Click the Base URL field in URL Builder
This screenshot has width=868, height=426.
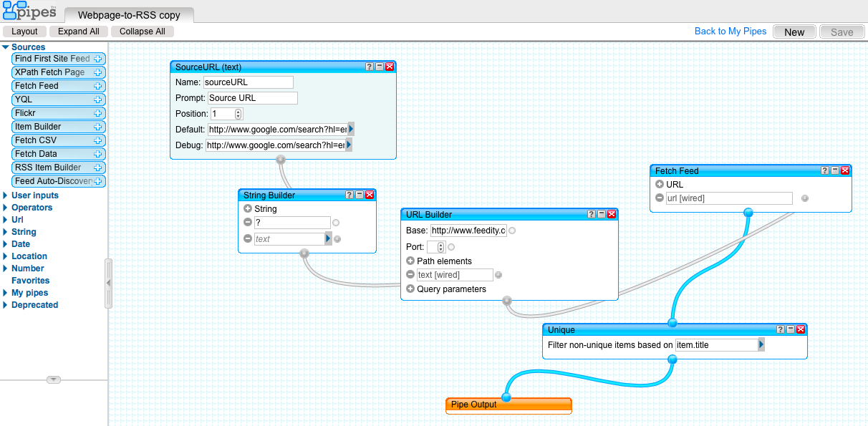(x=468, y=231)
